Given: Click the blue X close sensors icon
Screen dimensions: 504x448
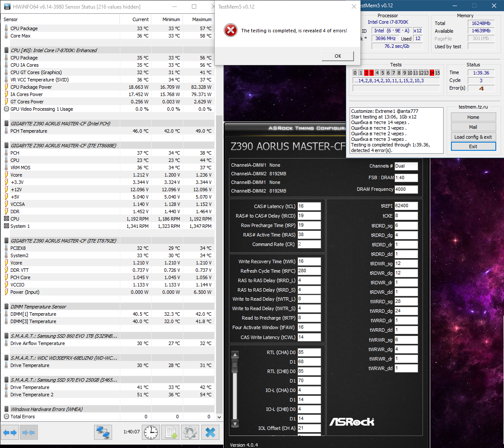Looking at the screenshot, I should (210, 432).
